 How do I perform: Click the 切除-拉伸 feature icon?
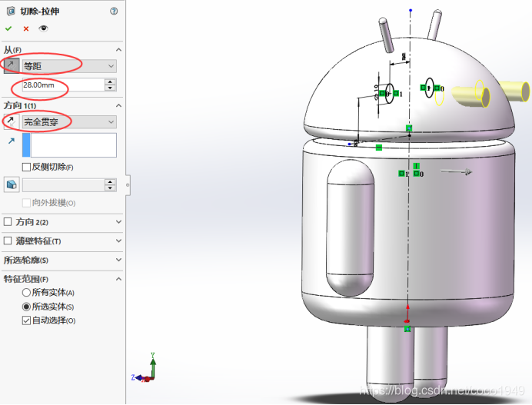pos(11,12)
